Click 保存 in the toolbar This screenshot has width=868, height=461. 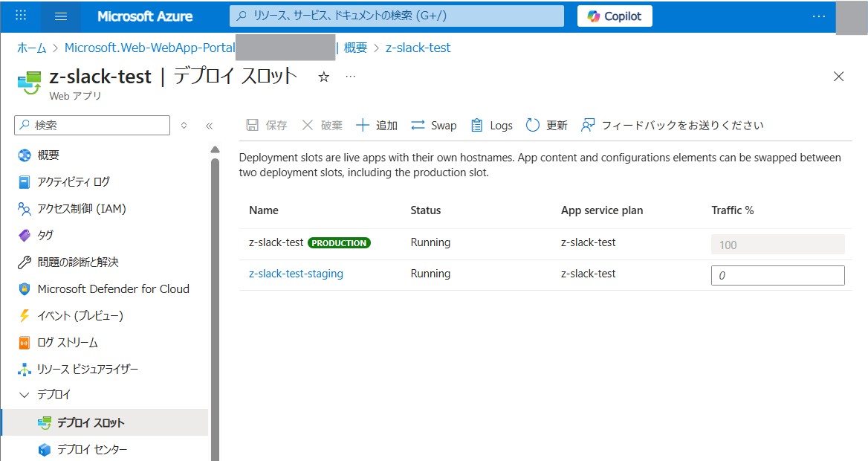pyautogui.click(x=267, y=125)
